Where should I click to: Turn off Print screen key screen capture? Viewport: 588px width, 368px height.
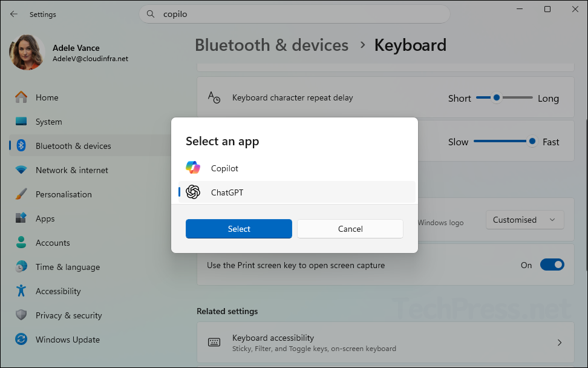coord(552,264)
